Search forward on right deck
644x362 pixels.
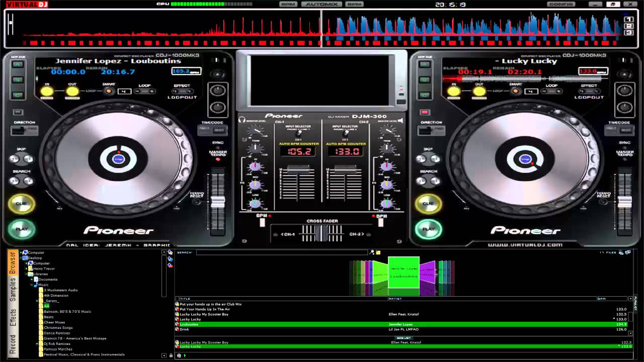[x=435, y=181]
